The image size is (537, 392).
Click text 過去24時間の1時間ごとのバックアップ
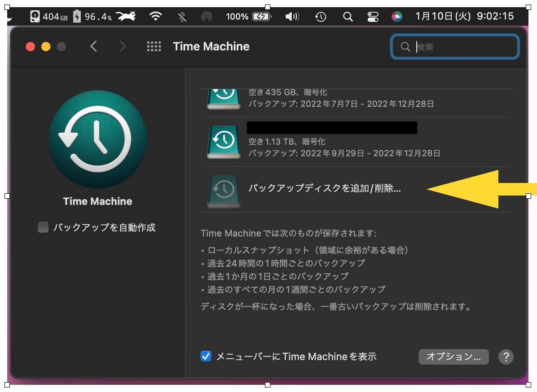coord(286,263)
